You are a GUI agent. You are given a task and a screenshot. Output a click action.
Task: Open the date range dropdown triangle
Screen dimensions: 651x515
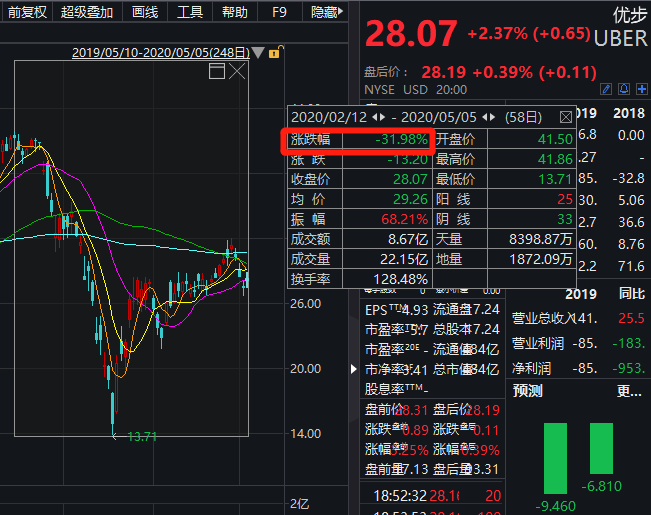[258, 53]
